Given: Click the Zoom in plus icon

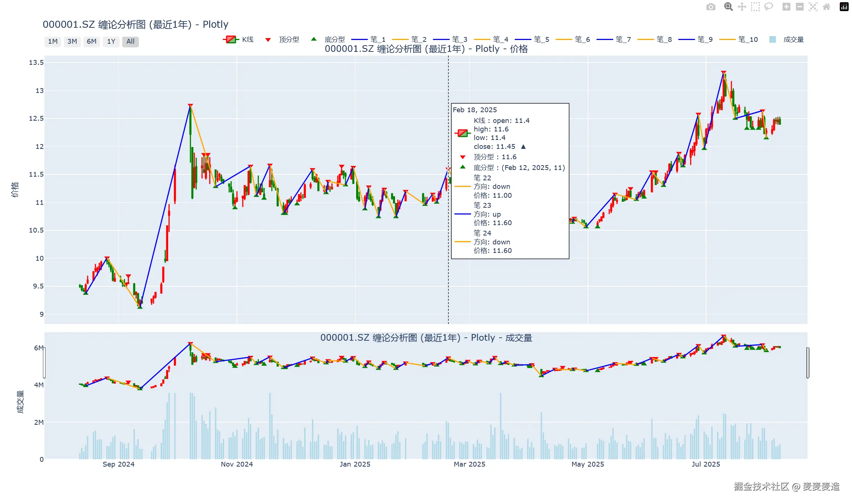Looking at the screenshot, I should click(786, 7).
